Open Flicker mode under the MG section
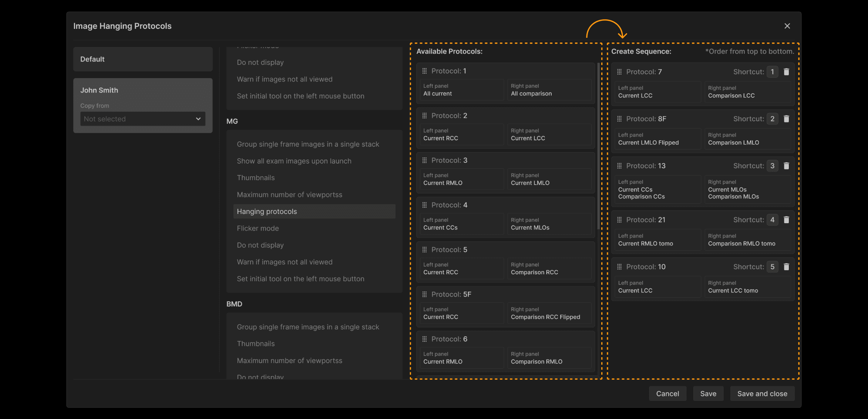This screenshot has width=868, height=419. click(258, 228)
